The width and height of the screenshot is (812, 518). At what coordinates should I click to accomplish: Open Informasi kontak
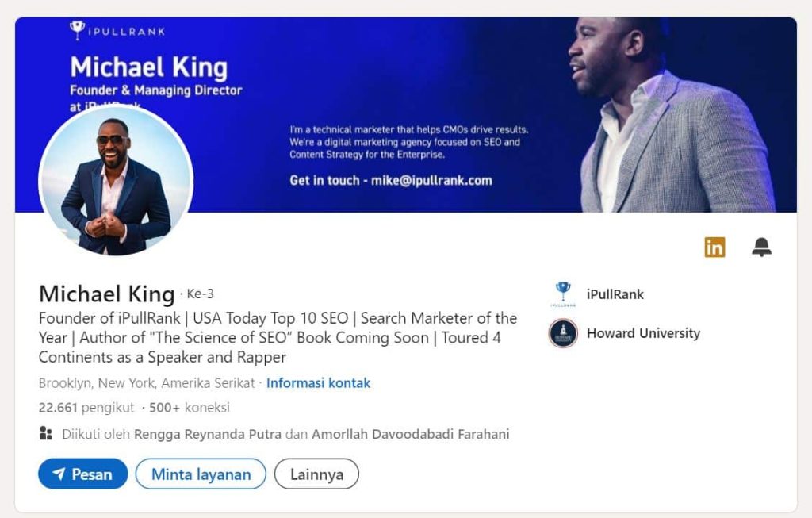[318, 383]
